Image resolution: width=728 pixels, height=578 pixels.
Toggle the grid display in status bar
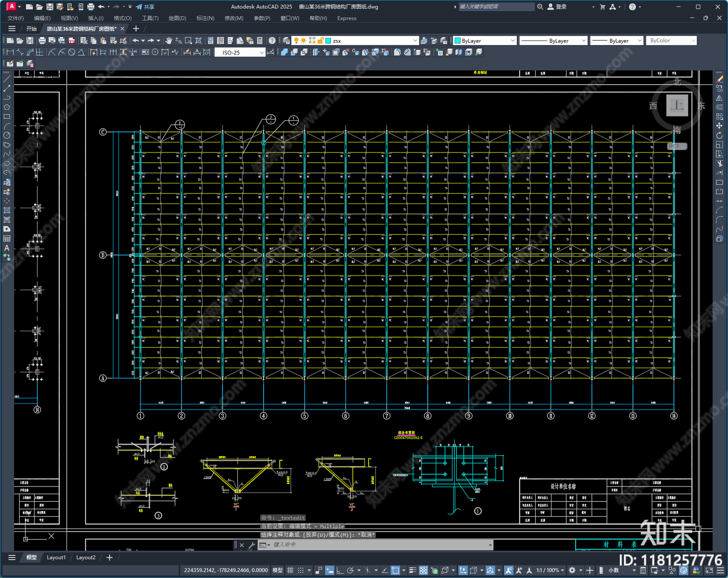290,570
